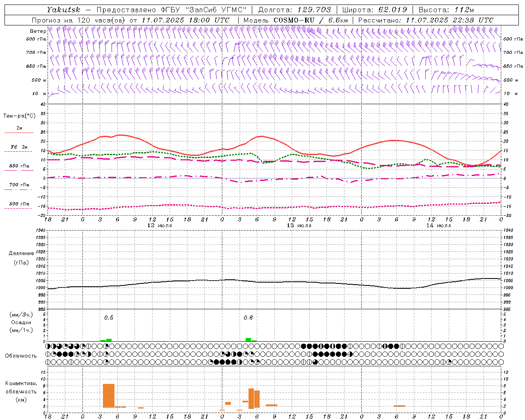Click the Конвективн. convective cloud label
The image size is (525, 420).
point(21,383)
